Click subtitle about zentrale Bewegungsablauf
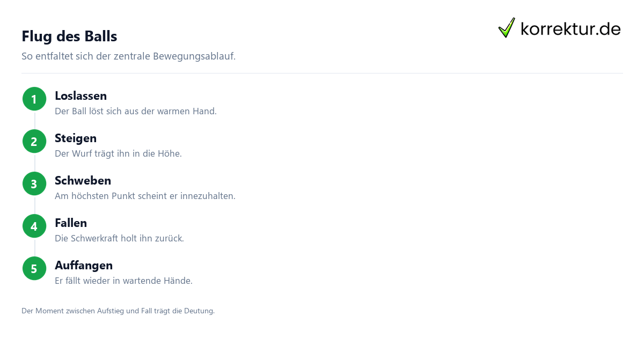 (x=128, y=56)
